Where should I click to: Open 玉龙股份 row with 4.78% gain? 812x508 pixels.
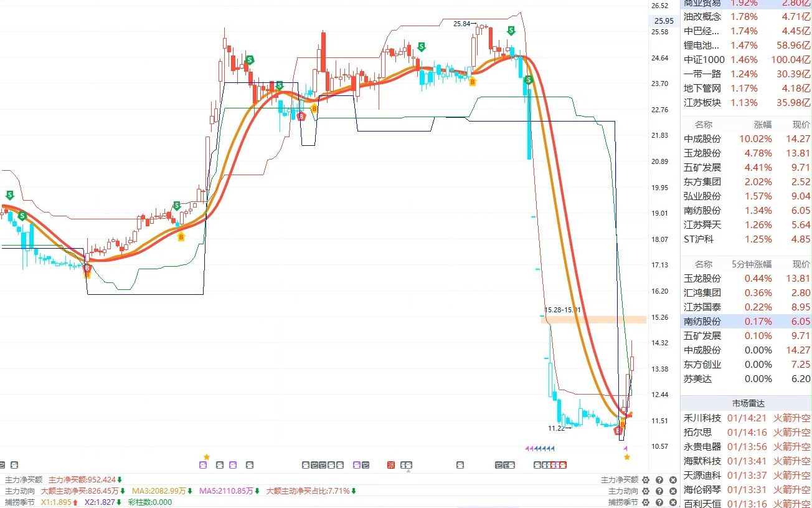pyautogui.click(x=746, y=153)
